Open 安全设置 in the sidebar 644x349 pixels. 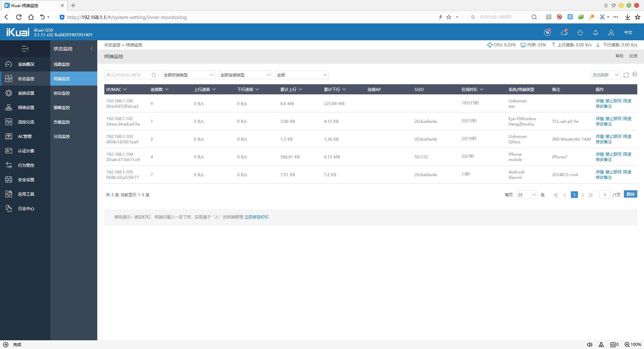point(25,180)
